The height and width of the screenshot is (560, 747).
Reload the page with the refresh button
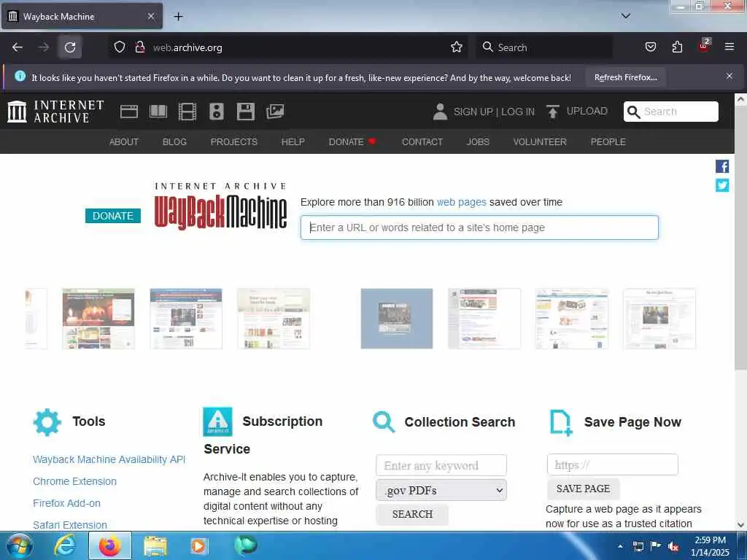(x=70, y=47)
